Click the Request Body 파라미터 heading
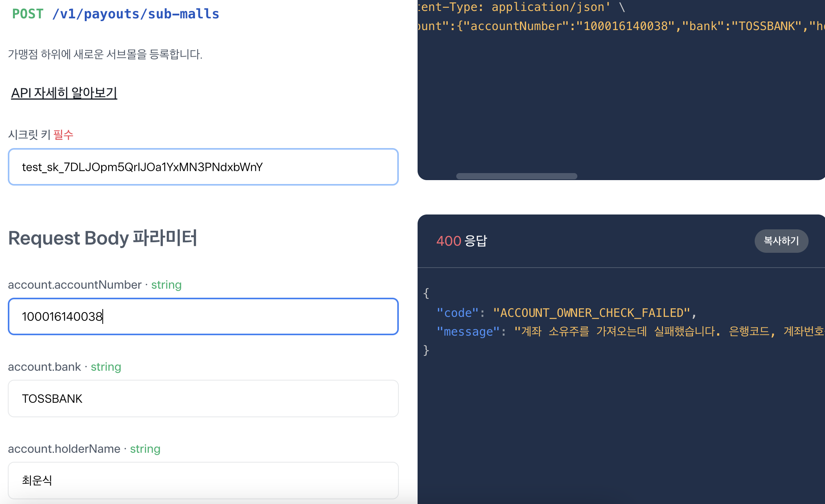The width and height of the screenshot is (825, 504). (x=103, y=238)
